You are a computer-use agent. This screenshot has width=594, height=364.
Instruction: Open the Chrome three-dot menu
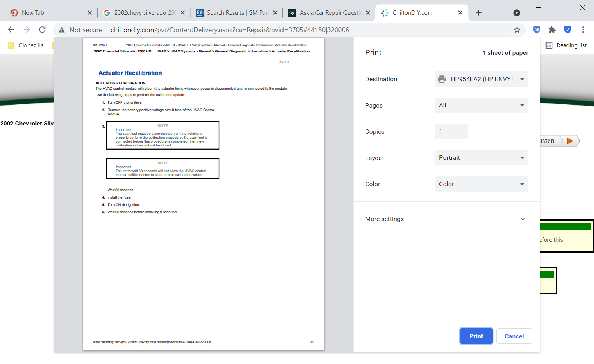coord(583,30)
